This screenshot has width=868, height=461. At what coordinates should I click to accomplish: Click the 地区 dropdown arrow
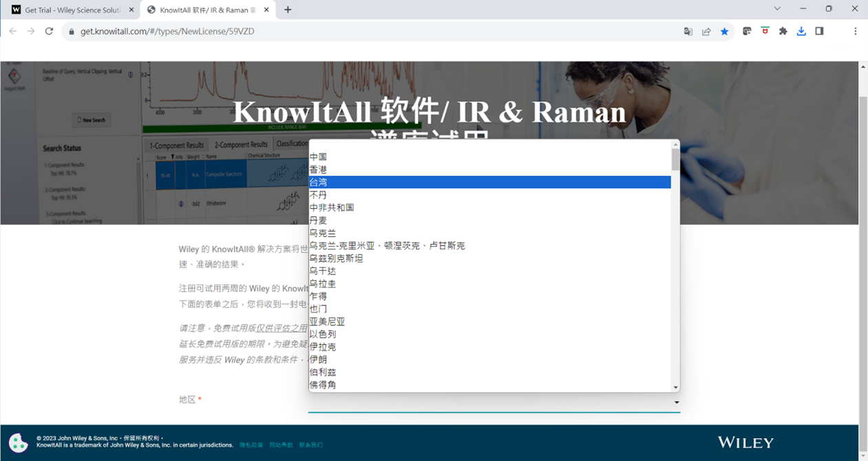coord(677,402)
